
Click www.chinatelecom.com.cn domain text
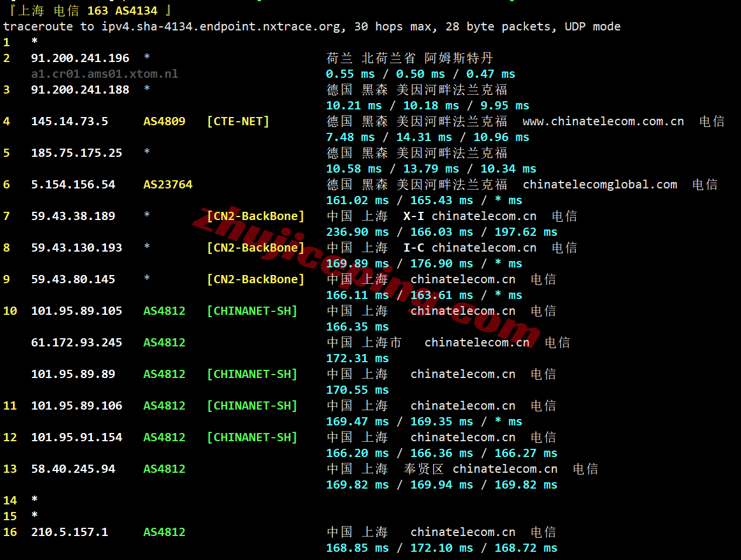tap(603, 121)
